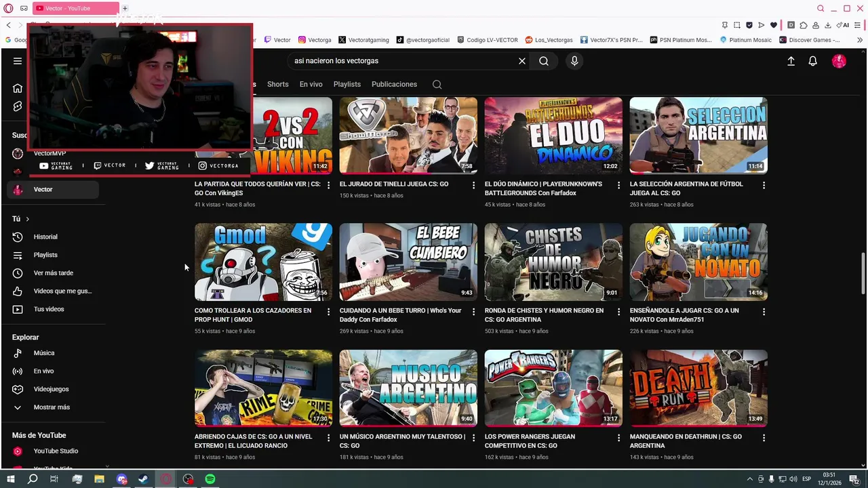Open extensions puzzle icon
Viewport: 868px width, 488px height.
pyautogui.click(x=804, y=25)
